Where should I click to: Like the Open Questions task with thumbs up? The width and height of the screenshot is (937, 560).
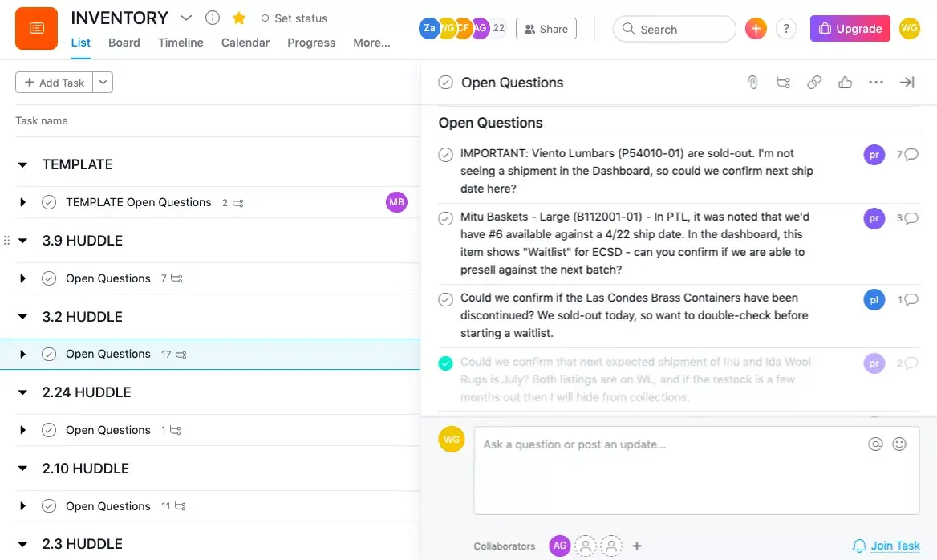click(845, 82)
